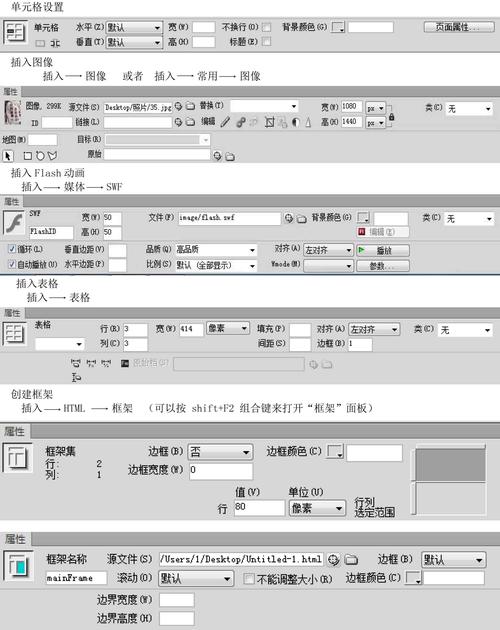Click frameset 边框宽度 field showing 0

[x=221, y=470]
